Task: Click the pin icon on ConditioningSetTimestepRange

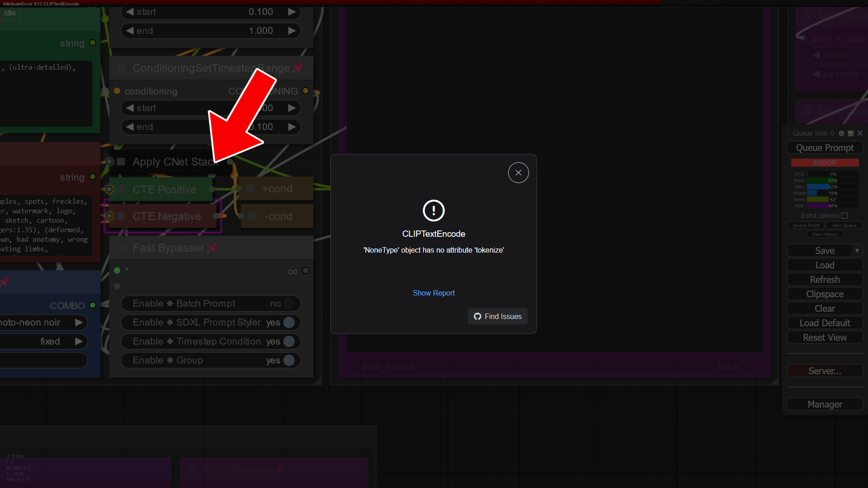Action: coord(297,68)
